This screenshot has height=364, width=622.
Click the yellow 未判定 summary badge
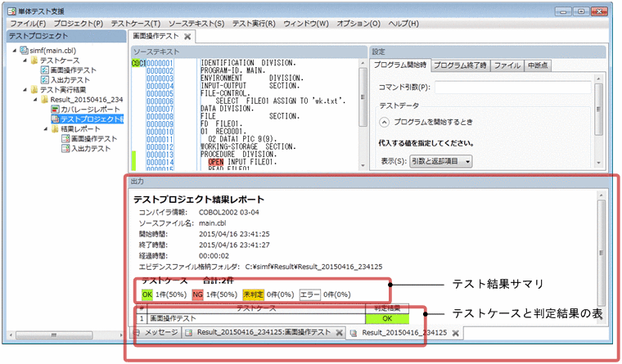253,294
